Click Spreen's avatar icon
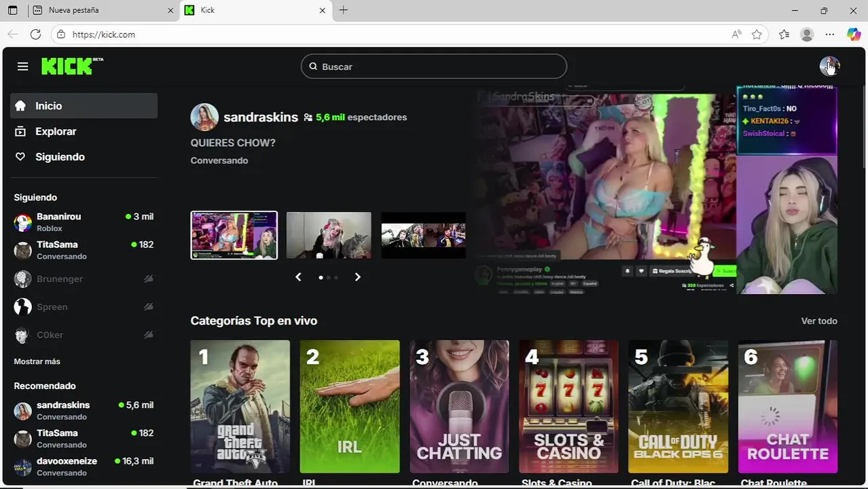Screen dimensions: 868x489 pyautogui.click(x=23, y=306)
